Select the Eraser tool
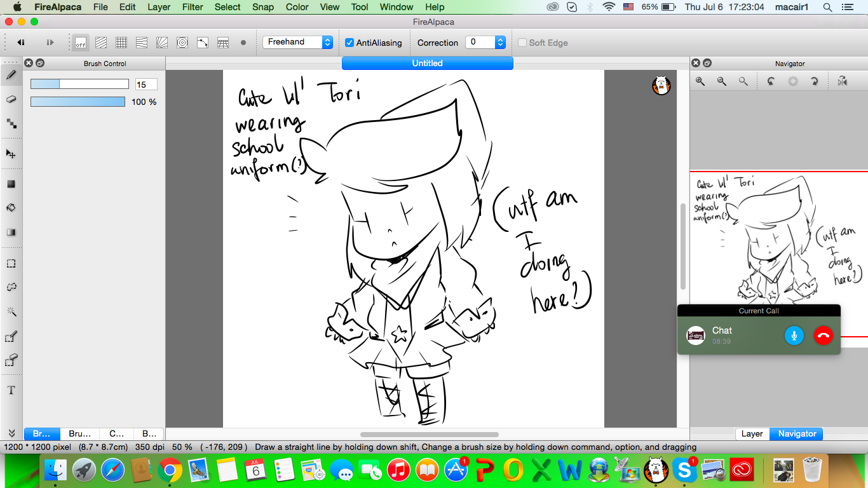Viewport: 868px width, 488px height. [x=11, y=99]
